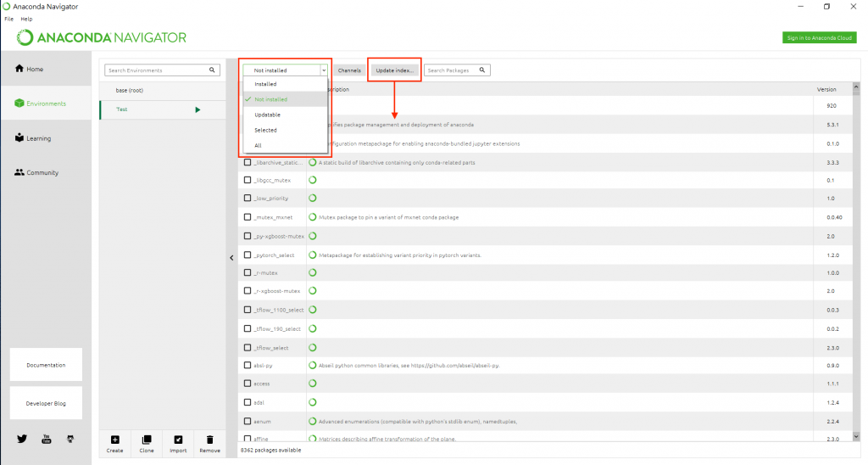Check the _py-xgboost-mutex package checkbox

coord(248,236)
